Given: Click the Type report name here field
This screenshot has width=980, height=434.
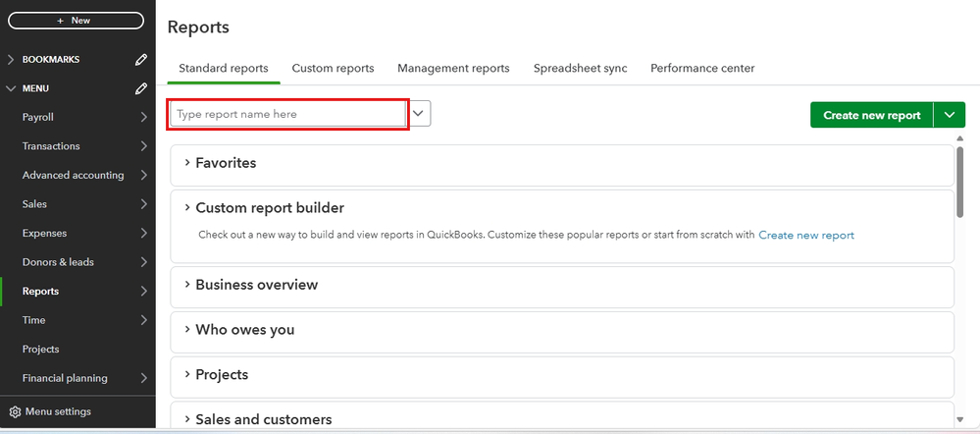Looking at the screenshot, I should pyautogui.click(x=288, y=114).
